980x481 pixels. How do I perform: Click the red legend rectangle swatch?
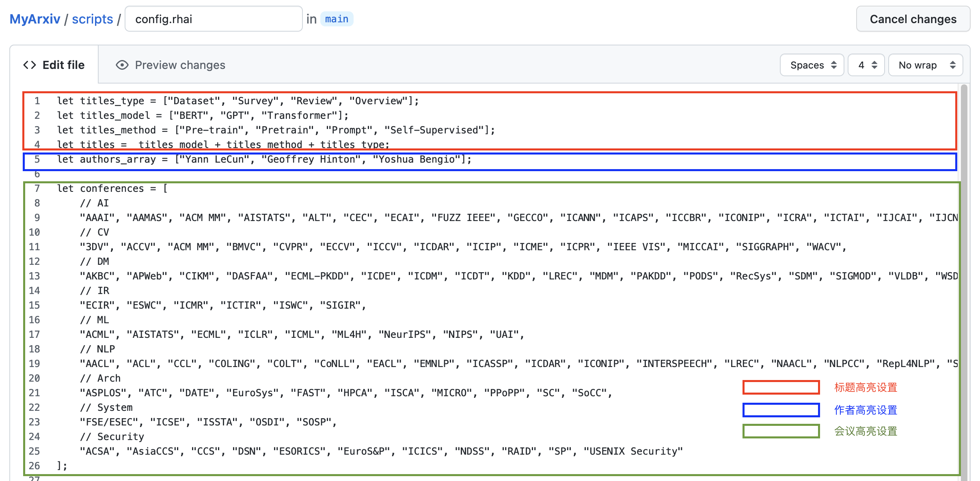(781, 387)
